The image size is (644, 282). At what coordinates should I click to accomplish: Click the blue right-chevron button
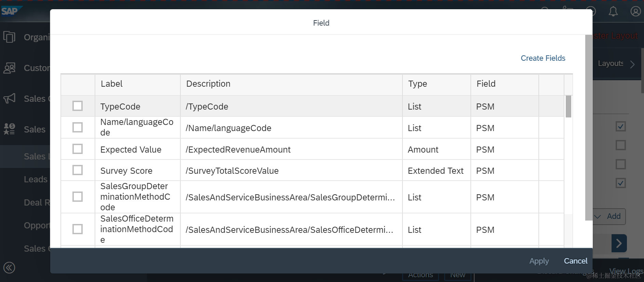click(619, 243)
